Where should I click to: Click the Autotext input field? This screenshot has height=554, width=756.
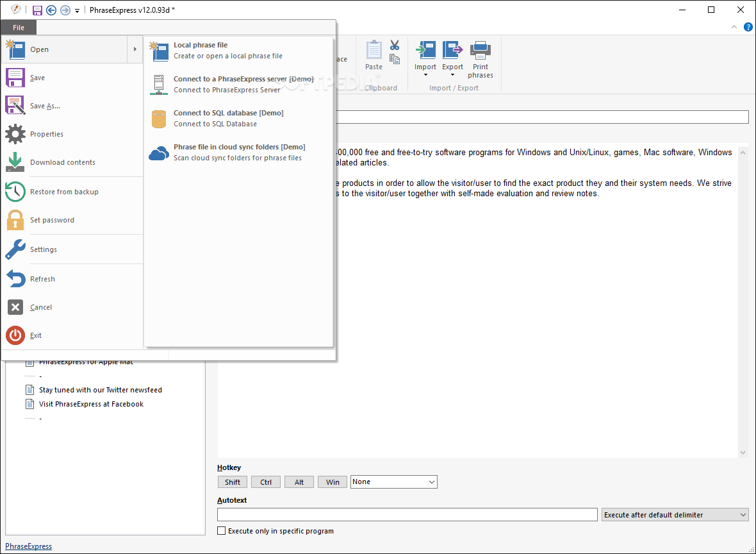pyautogui.click(x=407, y=515)
